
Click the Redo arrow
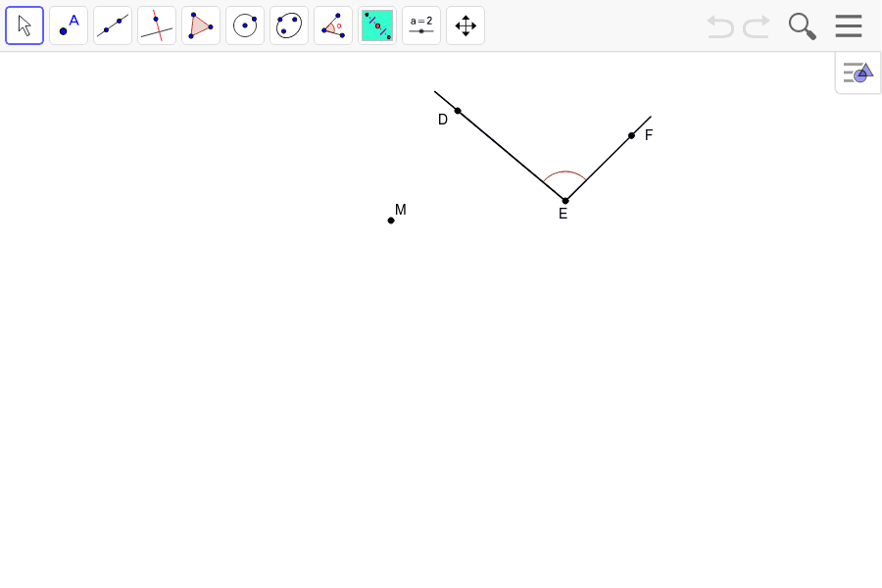(x=757, y=26)
